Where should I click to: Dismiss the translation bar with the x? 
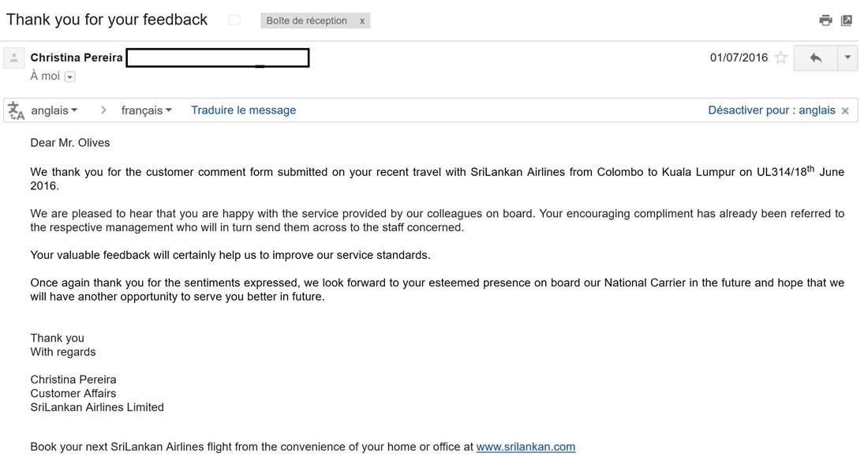pyautogui.click(x=845, y=111)
